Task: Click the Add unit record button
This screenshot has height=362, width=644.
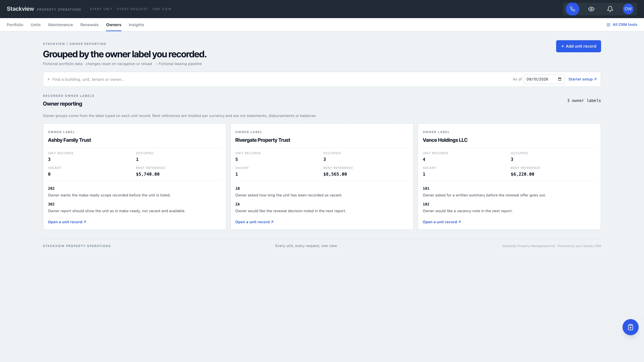Action: [578, 46]
